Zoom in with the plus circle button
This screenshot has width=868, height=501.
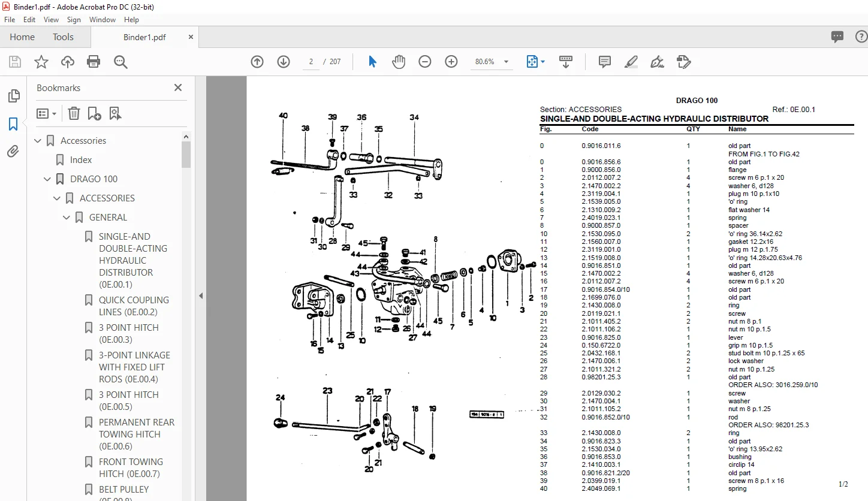tap(451, 62)
